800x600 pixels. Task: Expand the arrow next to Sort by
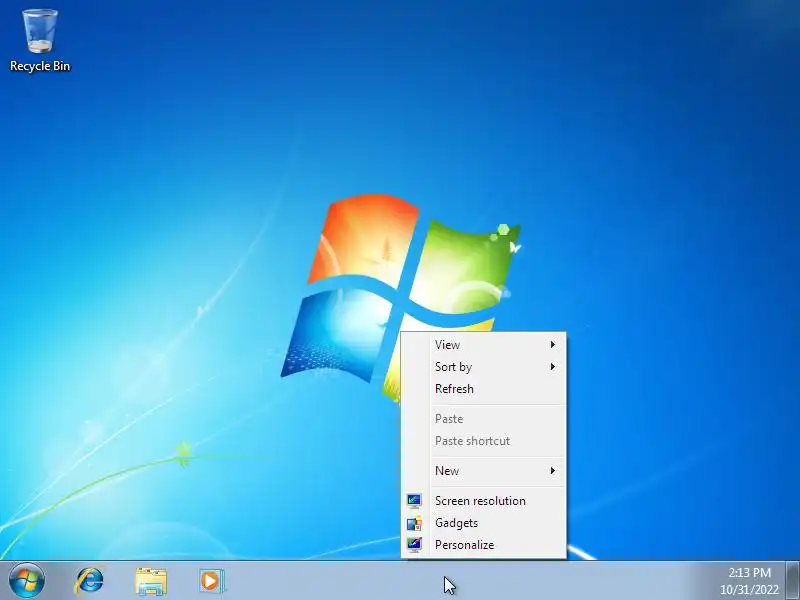[x=553, y=367]
